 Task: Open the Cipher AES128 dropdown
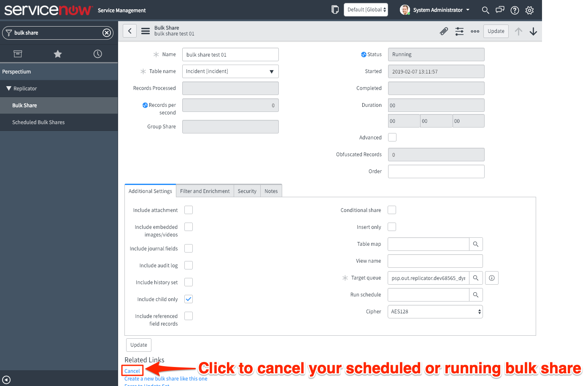coord(435,312)
